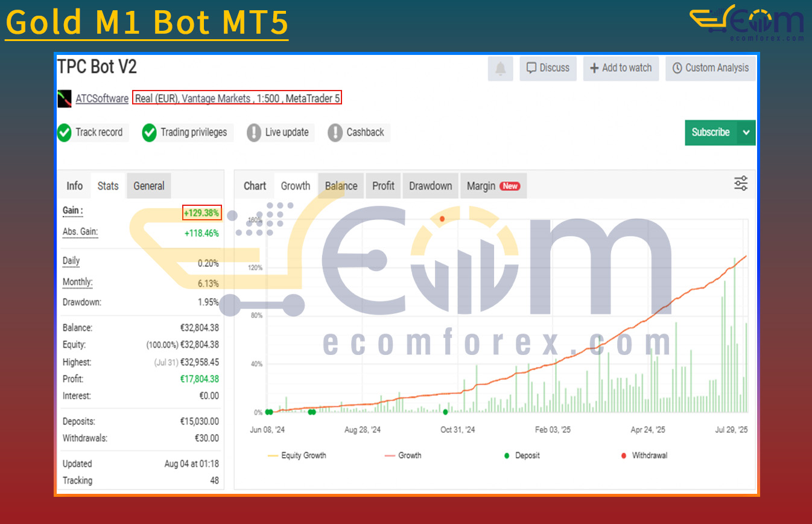Open chart settings sliders icon
812x524 pixels.
741,184
